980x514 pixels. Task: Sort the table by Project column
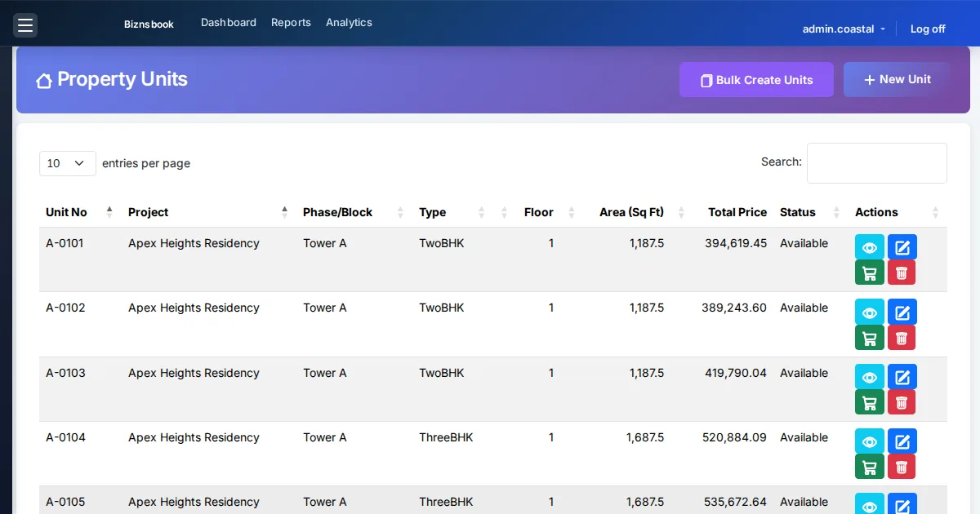coord(208,212)
